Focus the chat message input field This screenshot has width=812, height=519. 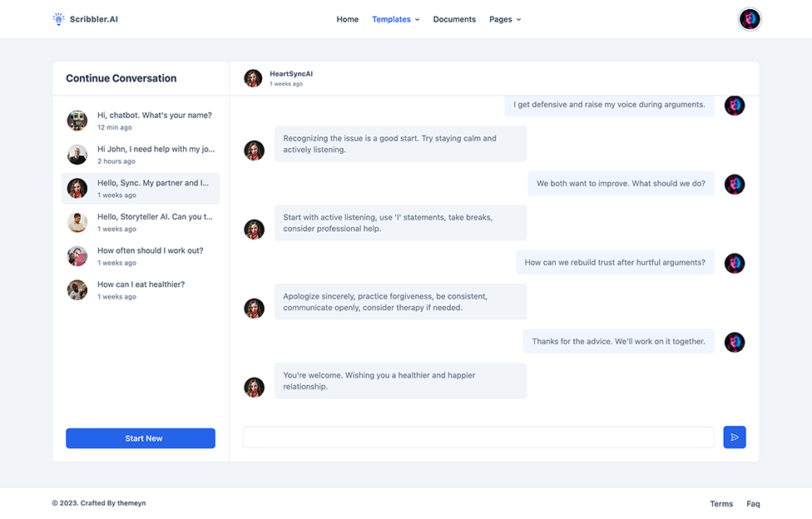(x=478, y=437)
